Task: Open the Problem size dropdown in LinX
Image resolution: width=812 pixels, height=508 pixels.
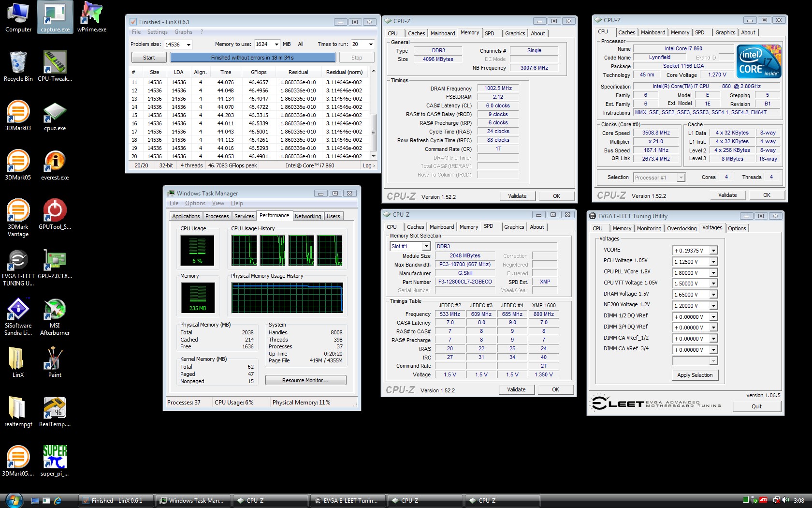Action: pyautogui.click(x=189, y=45)
